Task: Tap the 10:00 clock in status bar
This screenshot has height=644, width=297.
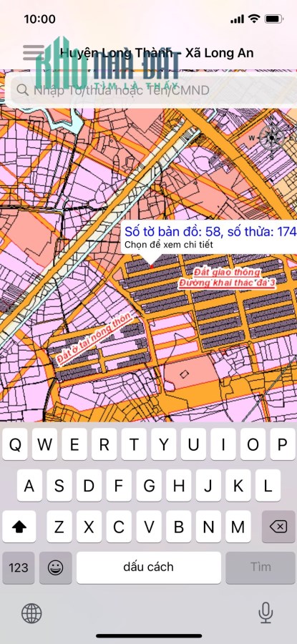Action: click(39, 19)
